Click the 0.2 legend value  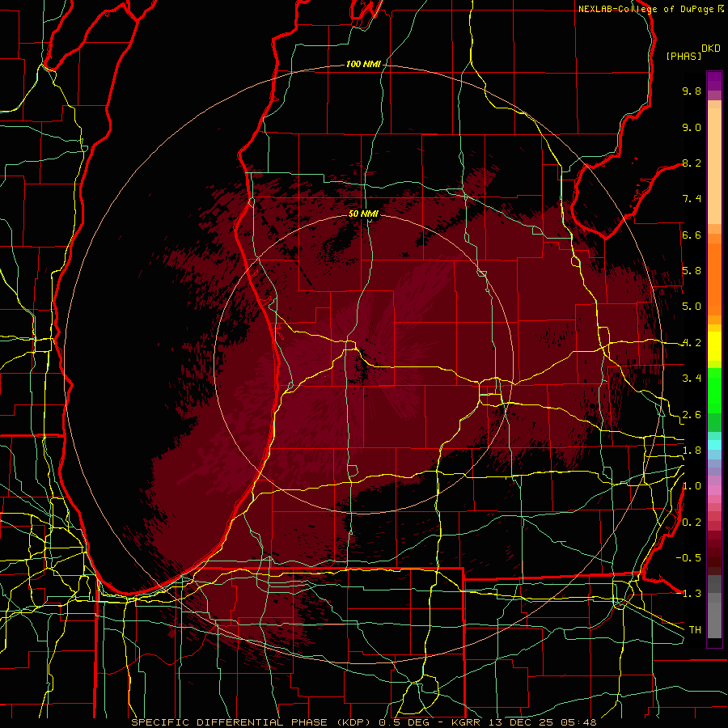tap(692, 523)
